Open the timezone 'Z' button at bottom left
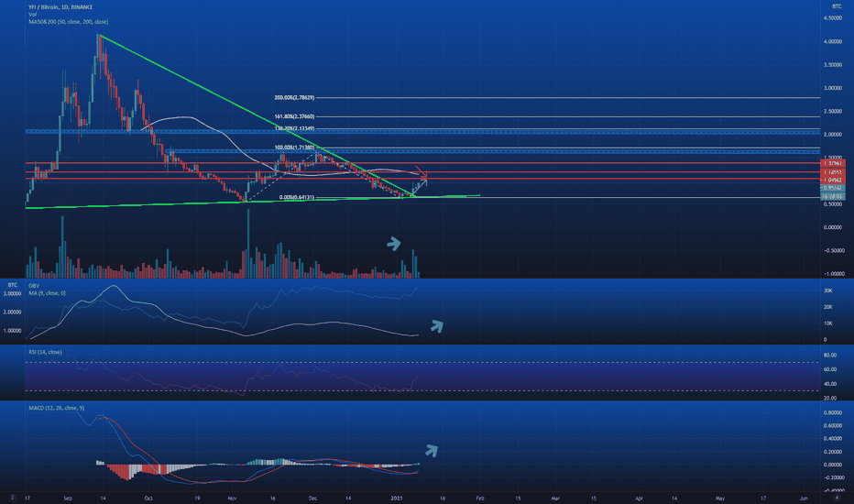The image size is (854, 504). coord(12,498)
